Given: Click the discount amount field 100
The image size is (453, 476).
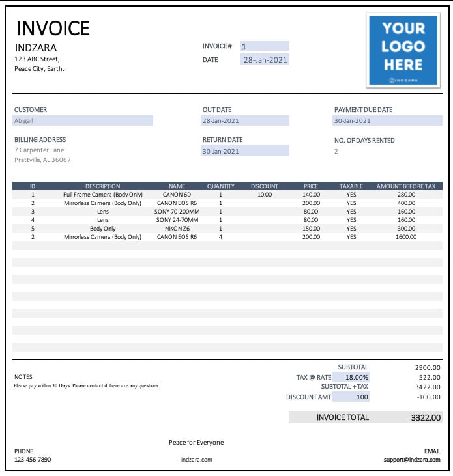Looking at the screenshot, I should point(351,397).
